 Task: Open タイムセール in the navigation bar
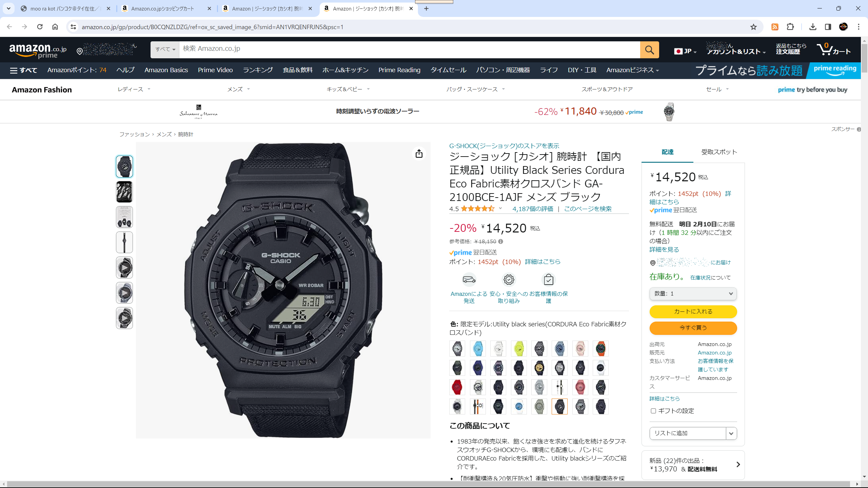(x=448, y=70)
